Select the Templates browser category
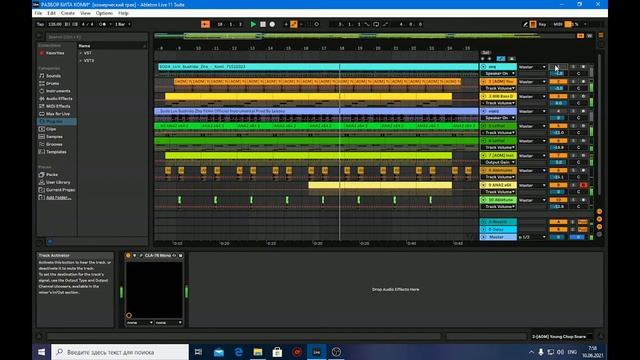 click(x=56, y=152)
